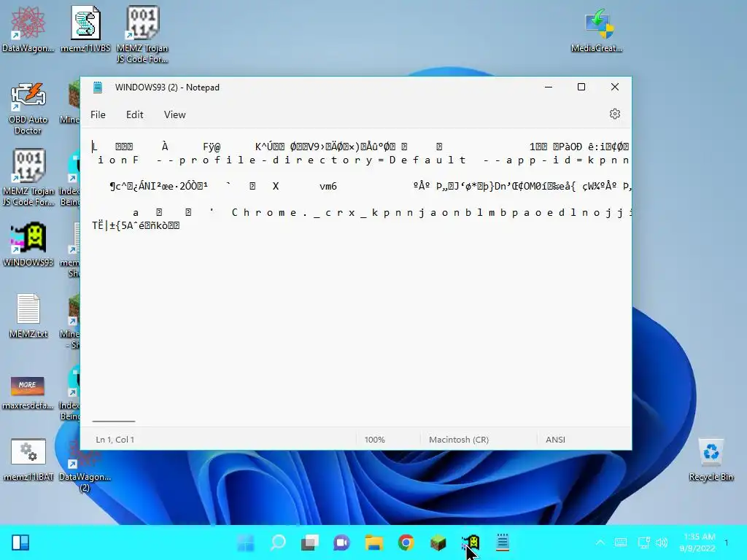The height and width of the screenshot is (560, 747).
Task: Select the top MEMZ Trojan JS Code icon
Action: tap(142, 34)
